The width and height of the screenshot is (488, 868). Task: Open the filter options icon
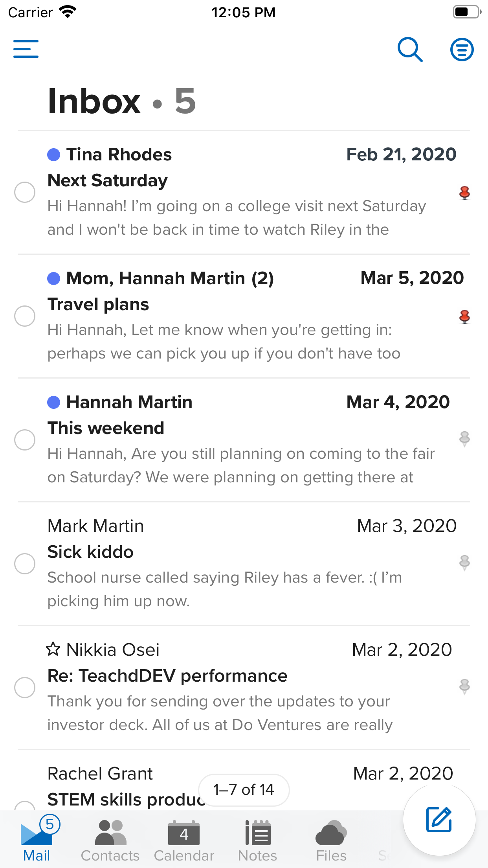pos(462,50)
